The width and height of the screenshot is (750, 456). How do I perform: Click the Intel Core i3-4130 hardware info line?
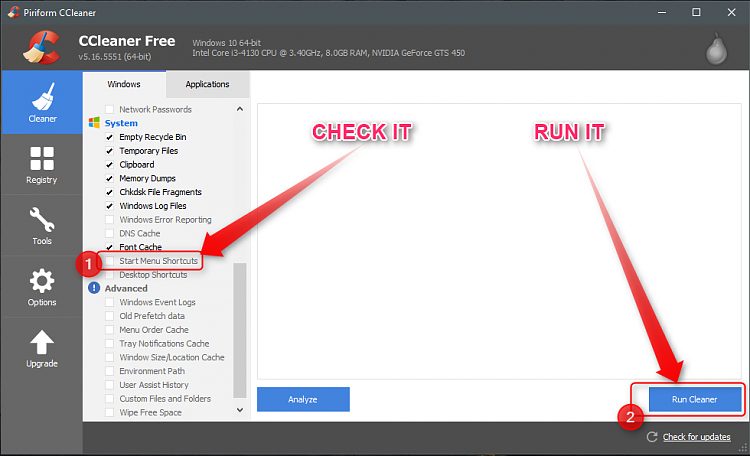pyautogui.click(x=329, y=53)
